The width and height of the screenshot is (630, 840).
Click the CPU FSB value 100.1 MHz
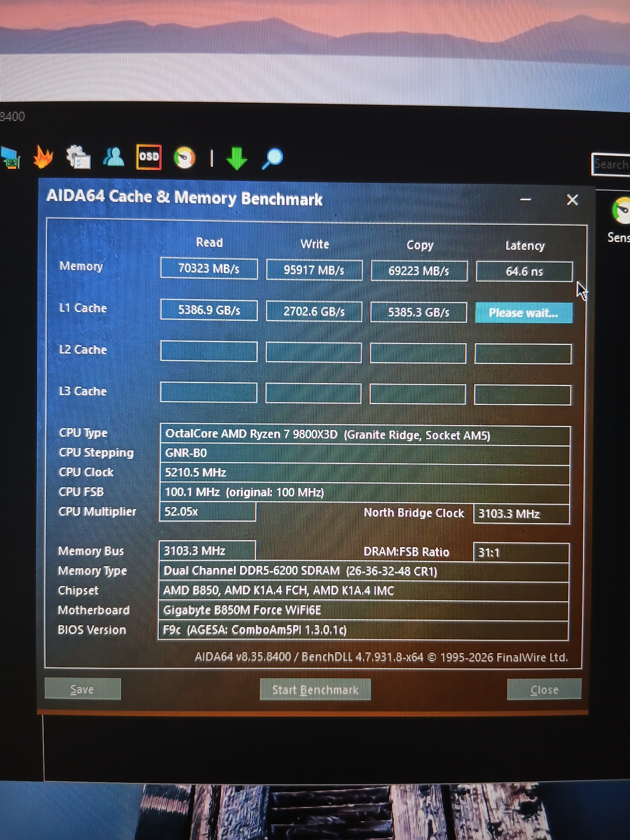pyautogui.click(x=365, y=493)
